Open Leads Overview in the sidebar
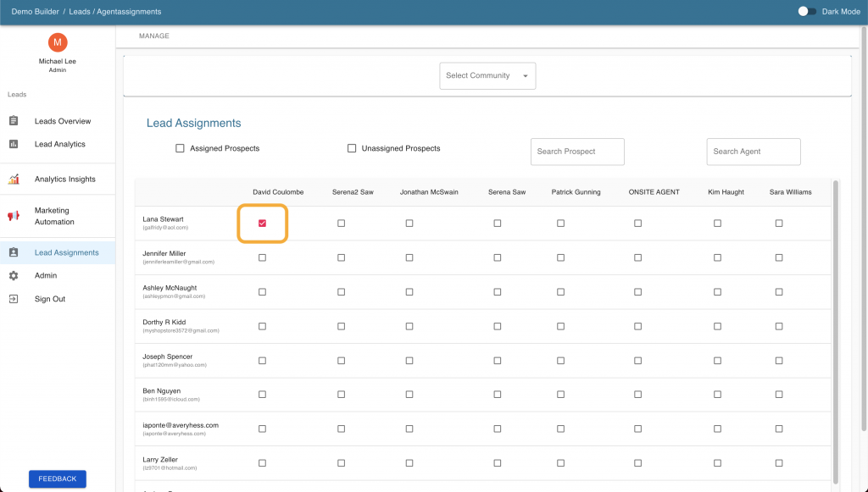Screen dimensions: 868x492 click(x=58, y=121)
